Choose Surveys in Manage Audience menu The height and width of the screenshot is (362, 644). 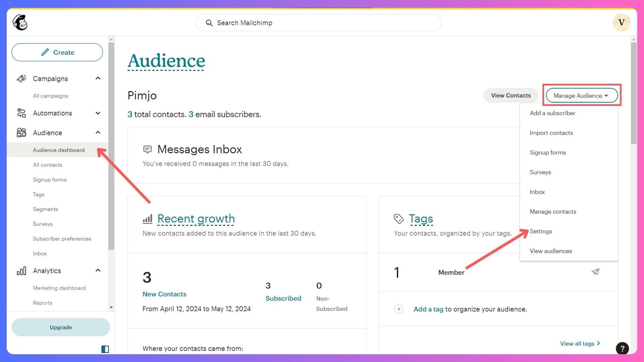pyautogui.click(x=540, y=172)
